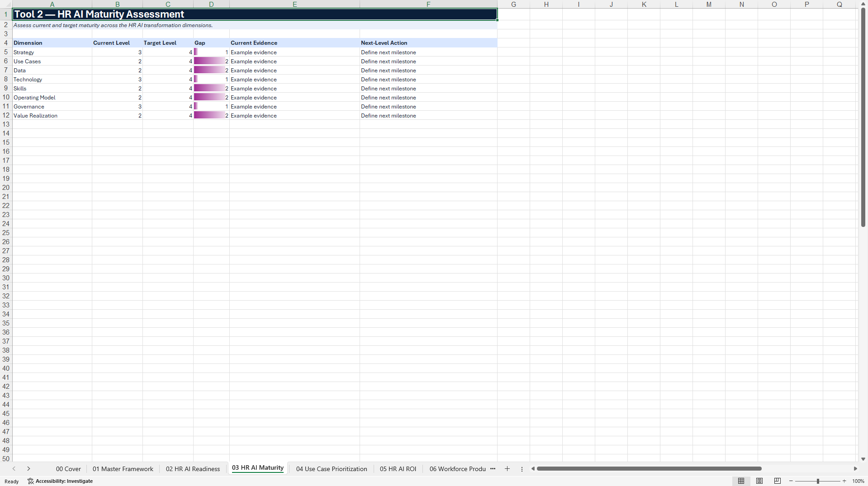The width and height of the screenshot is (868, 486).
Task: Click the Ready status indicator
Action: (12, 481)
